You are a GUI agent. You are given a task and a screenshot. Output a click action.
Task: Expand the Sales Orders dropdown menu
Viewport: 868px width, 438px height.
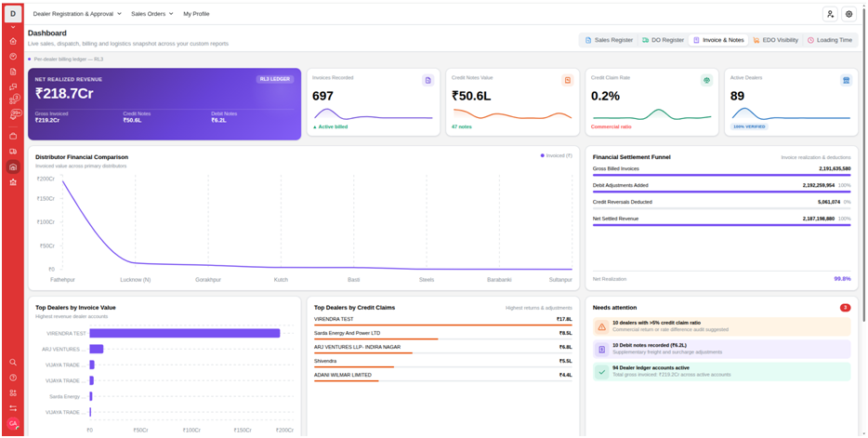[152, 14]
